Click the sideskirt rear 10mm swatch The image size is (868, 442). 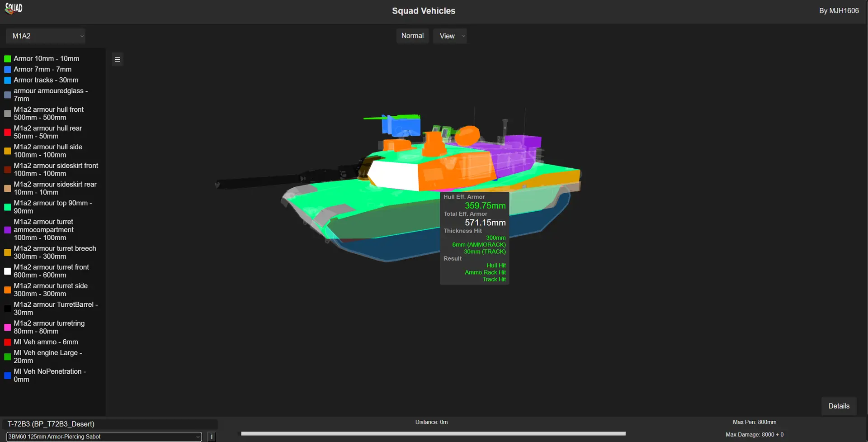tap(8, 188)
